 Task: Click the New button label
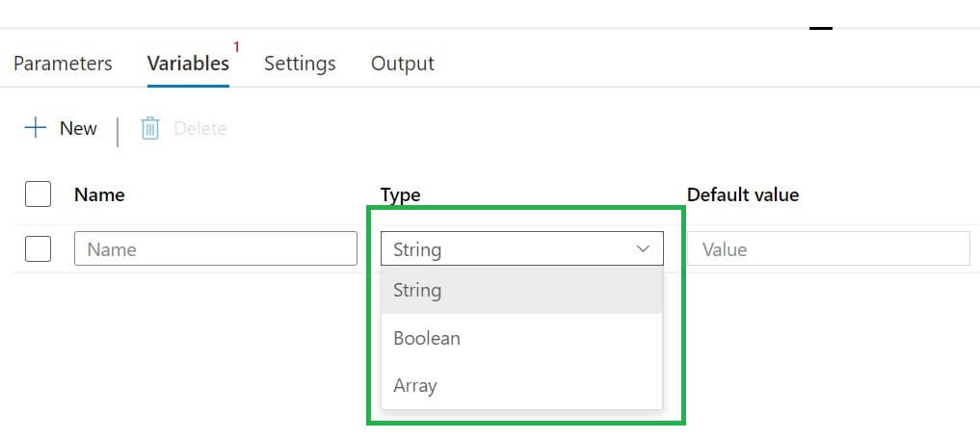pyautogui.click(x=78, y=128)
